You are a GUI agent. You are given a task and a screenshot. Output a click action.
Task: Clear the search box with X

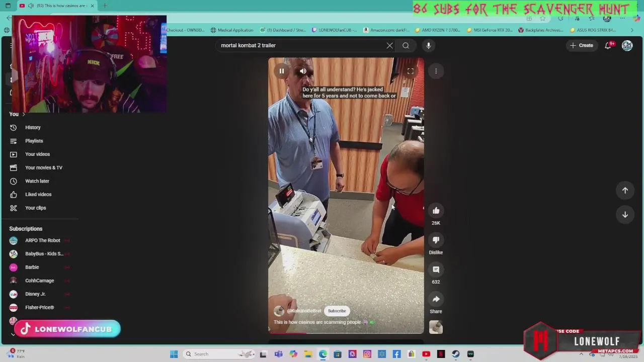click(389, 45)
